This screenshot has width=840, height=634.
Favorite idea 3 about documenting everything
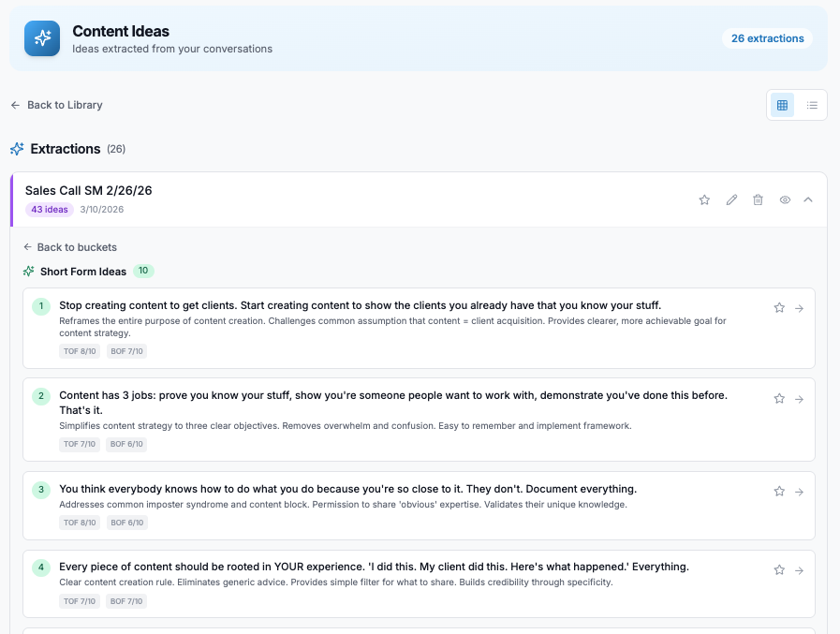click(779, 492)
